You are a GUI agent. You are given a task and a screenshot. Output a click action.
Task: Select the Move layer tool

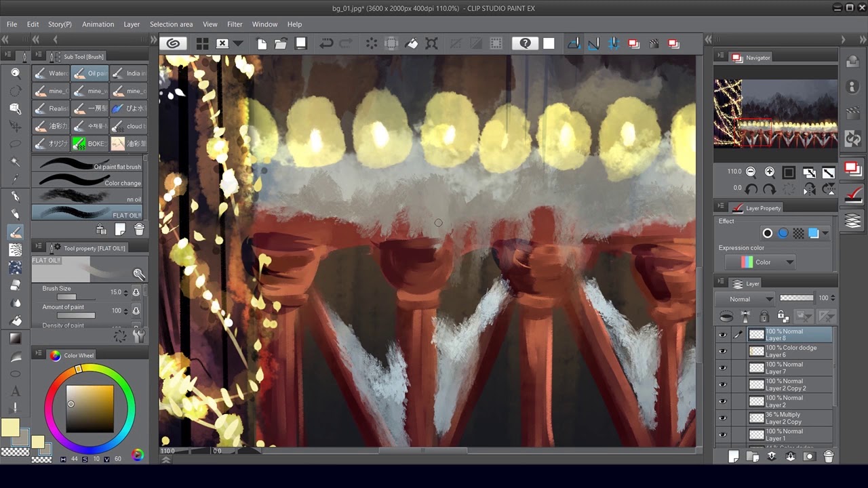click(x=16, y=126)
